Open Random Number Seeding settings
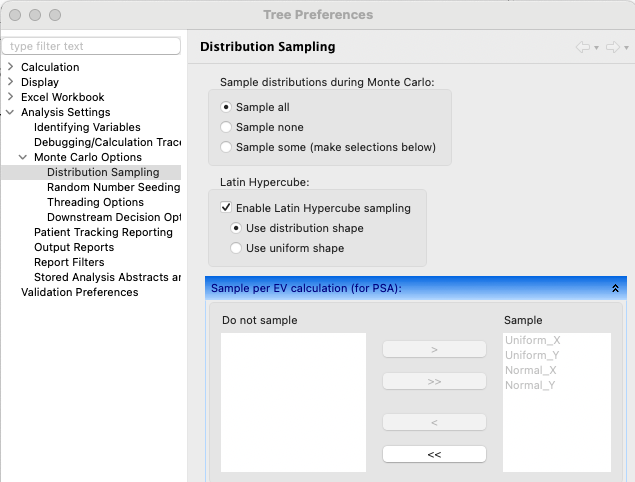635x482 pixels. click(x=113, y=187)
